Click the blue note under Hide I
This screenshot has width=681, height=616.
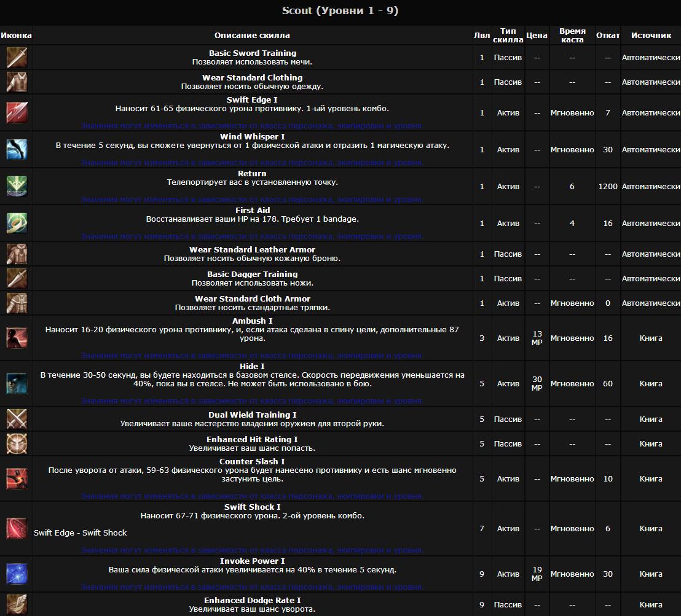pyautogui.click(x=252, y=400)
